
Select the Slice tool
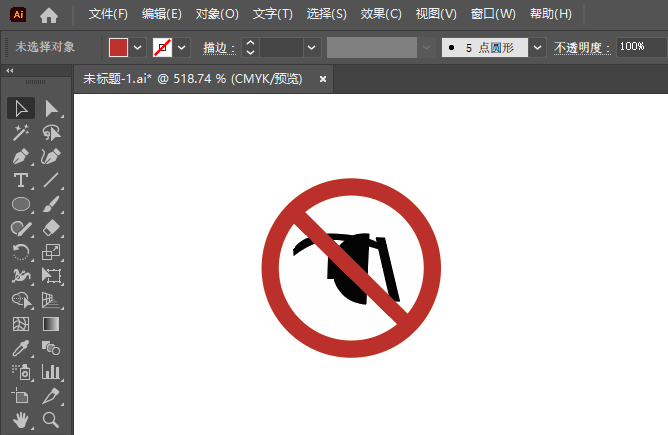pos(52,396)
